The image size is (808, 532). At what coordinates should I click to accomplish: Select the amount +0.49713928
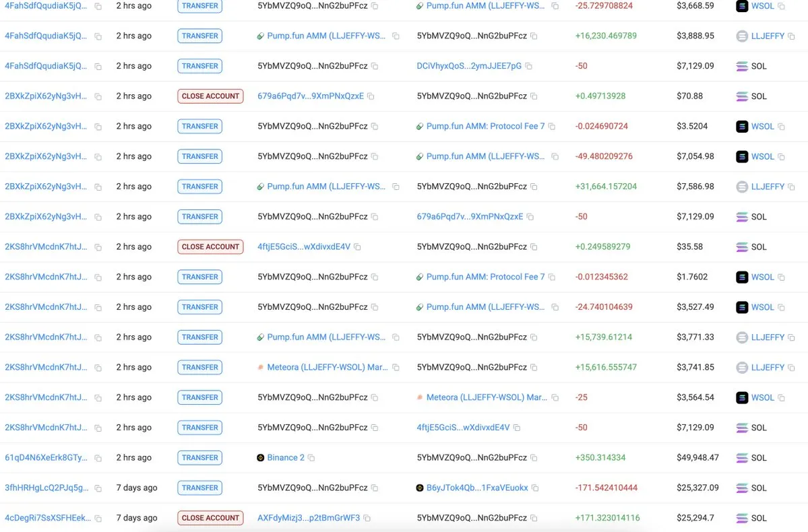(x=600, y=96)
